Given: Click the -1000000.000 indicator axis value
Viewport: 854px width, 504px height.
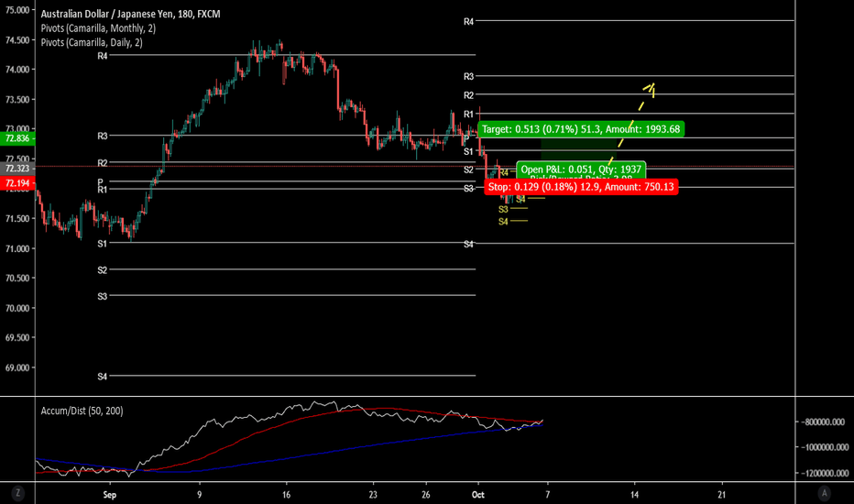Looking at the screenshot, I should (x=823, y=447).
